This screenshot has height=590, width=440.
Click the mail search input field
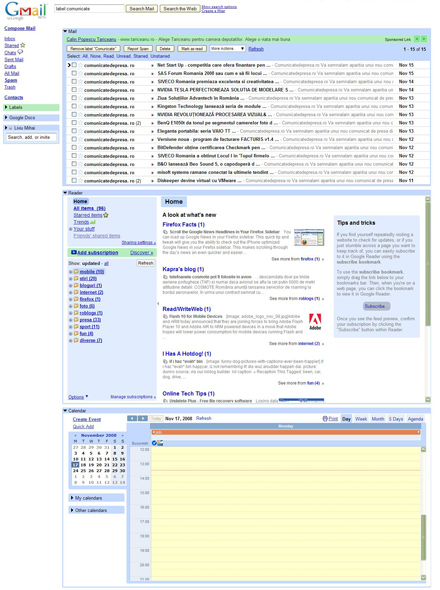coord(89,8)
